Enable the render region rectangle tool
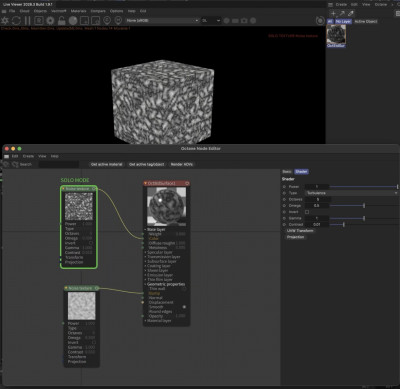 pyautogui.click(x=84, y=21)
